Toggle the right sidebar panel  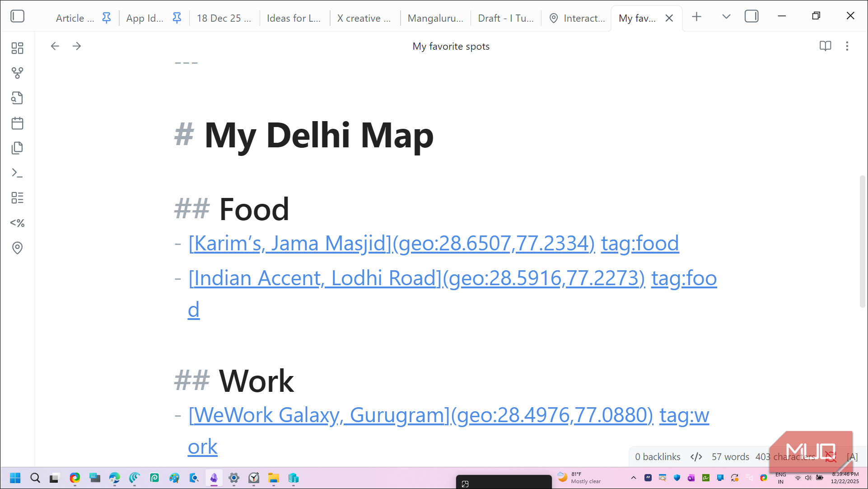(751, 16)
